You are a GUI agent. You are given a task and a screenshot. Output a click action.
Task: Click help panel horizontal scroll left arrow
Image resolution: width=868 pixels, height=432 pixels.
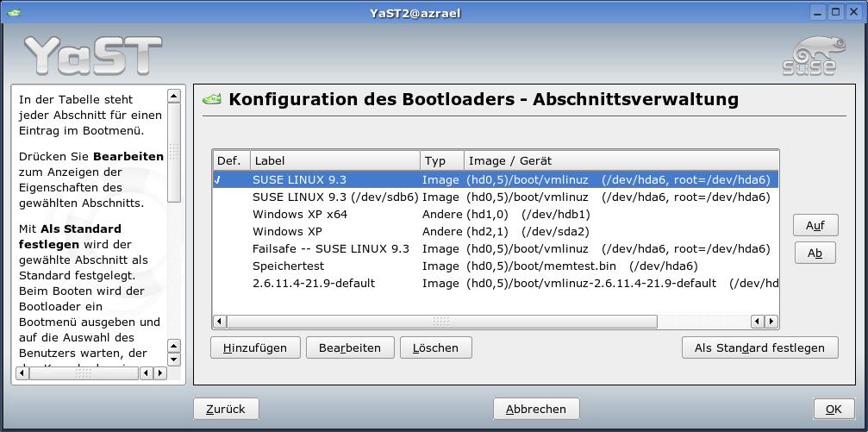[x=22, y=373]
